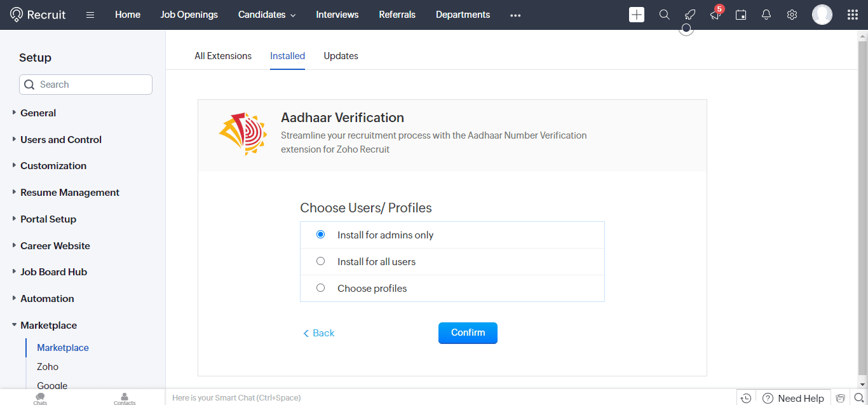Click the Need Help question icon
This screenshot has width=868, height=405.
pyautogui.click(x=768, y=398)
